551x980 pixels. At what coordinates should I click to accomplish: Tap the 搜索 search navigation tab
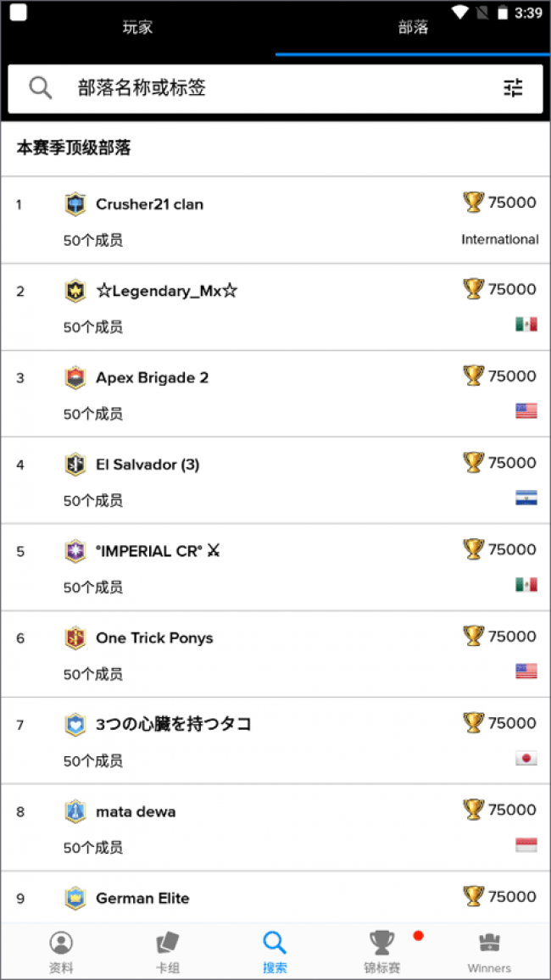click(x=275, y=951)
